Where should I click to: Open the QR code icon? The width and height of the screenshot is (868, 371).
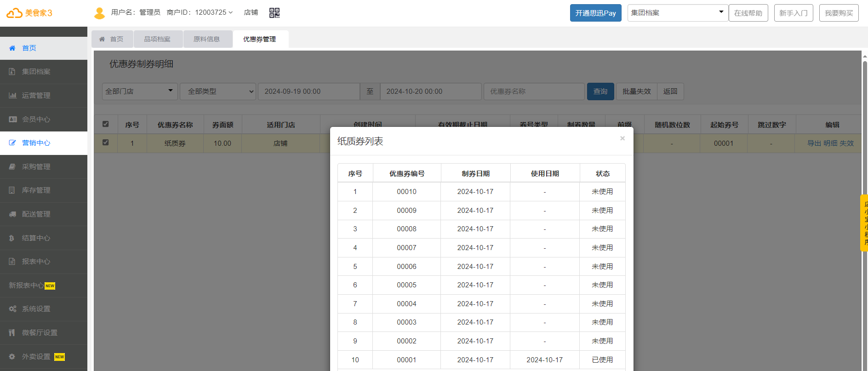coord(274,13)
